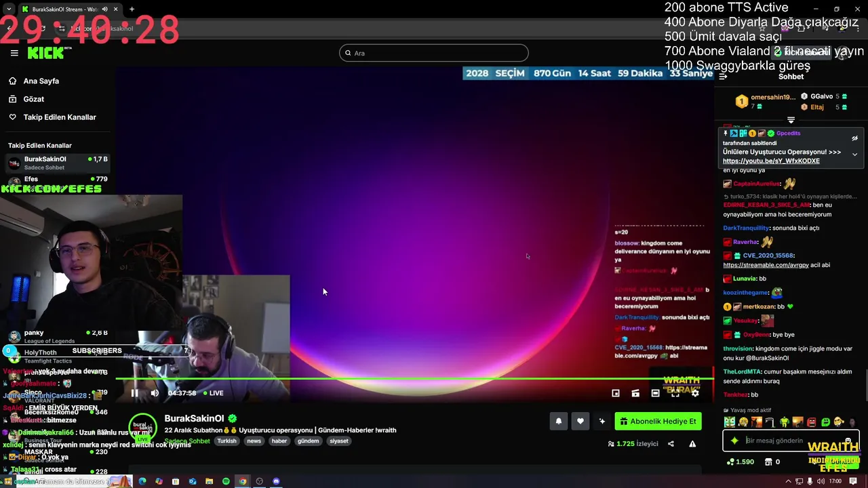Hide the pinned message
The width and height of the screenshot is (868, 488).
854,138
